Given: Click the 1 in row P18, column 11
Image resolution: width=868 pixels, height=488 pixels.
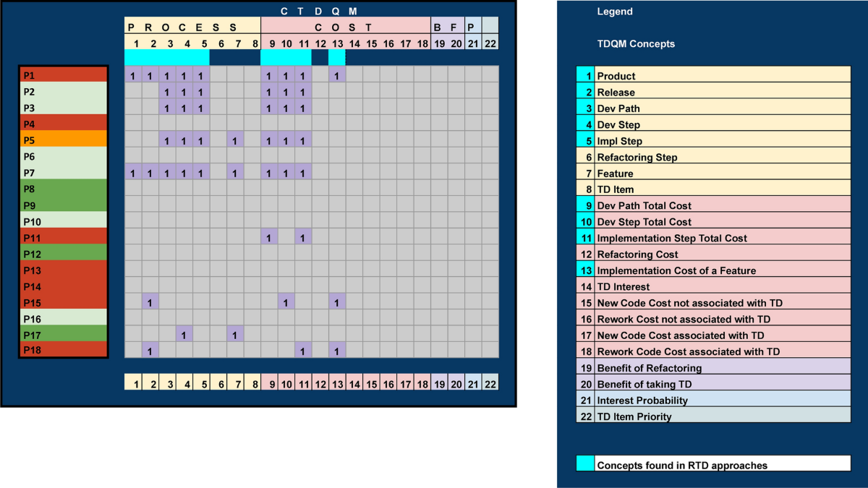Looking at the screenshot, I should (x=303, y=351).
